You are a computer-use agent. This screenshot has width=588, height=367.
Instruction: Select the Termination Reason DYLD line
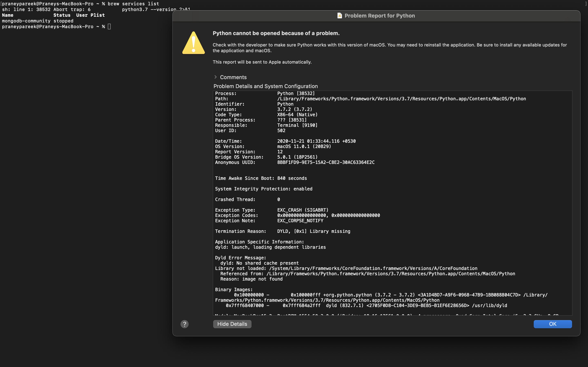(283, 231)
